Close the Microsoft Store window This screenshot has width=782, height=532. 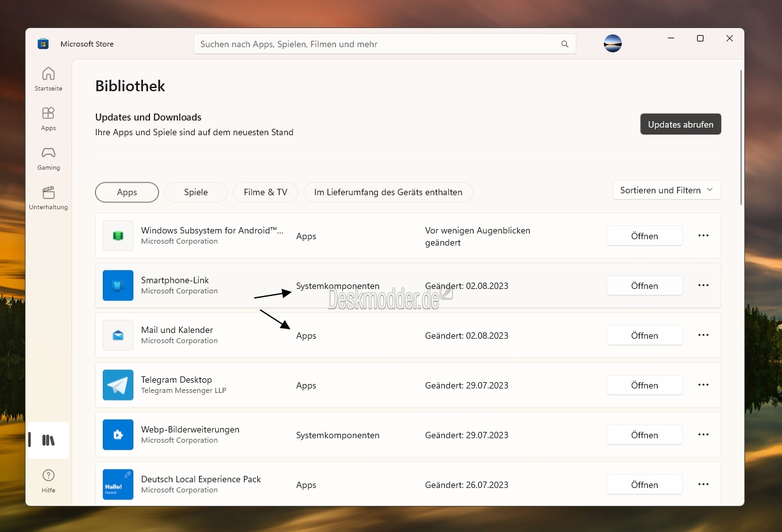[x=730, y=38]
